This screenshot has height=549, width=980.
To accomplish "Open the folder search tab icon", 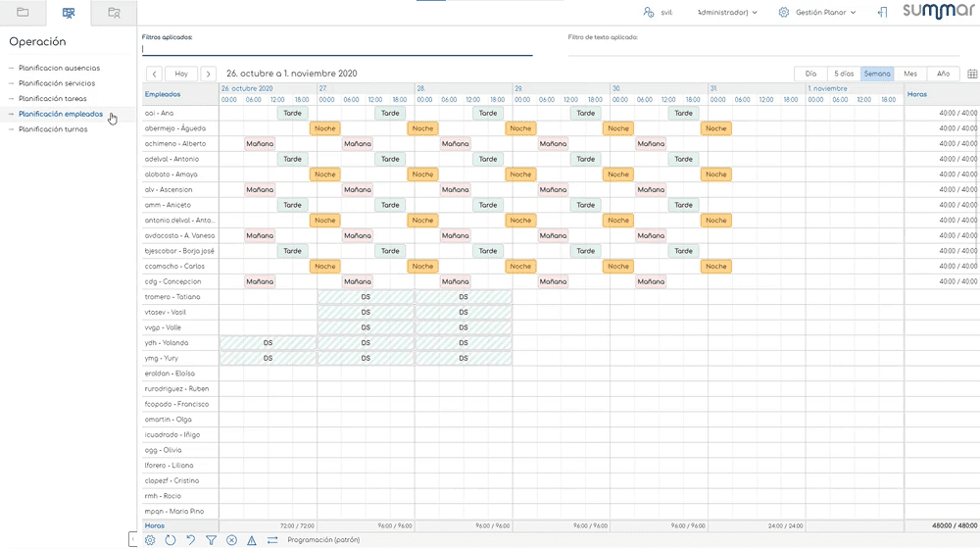I will (x=114, y=13).
